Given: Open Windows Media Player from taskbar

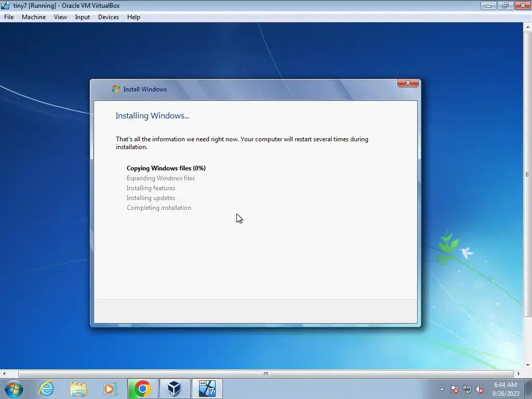Looking at the screenshot, I should point(110,389).
